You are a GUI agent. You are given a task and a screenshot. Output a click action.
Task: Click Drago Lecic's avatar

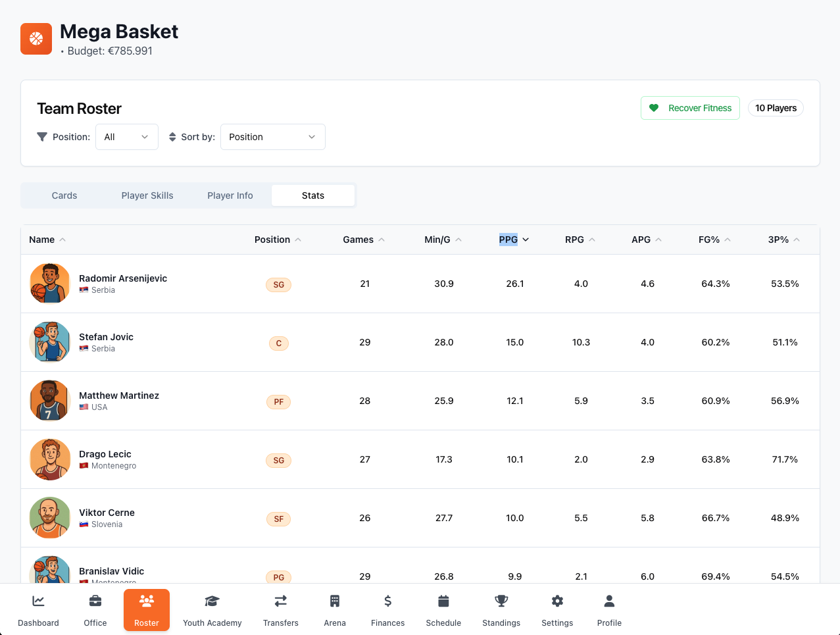50,459
